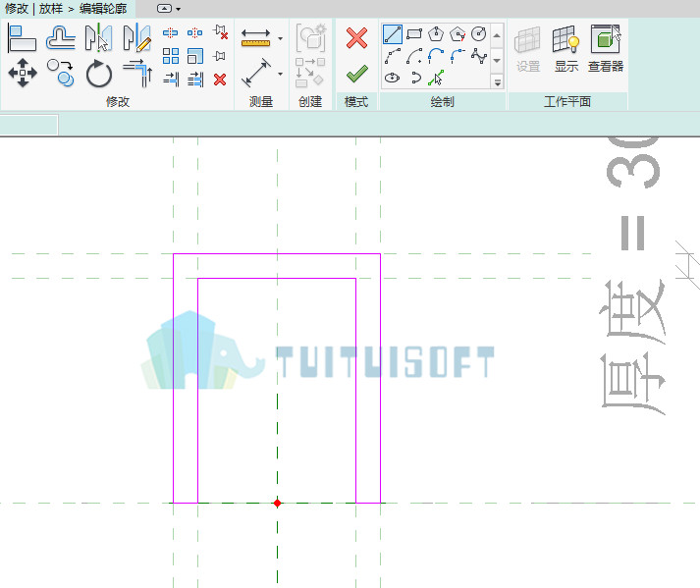Select Trim/Extend to Corner tool

click(x=138, y=73)
